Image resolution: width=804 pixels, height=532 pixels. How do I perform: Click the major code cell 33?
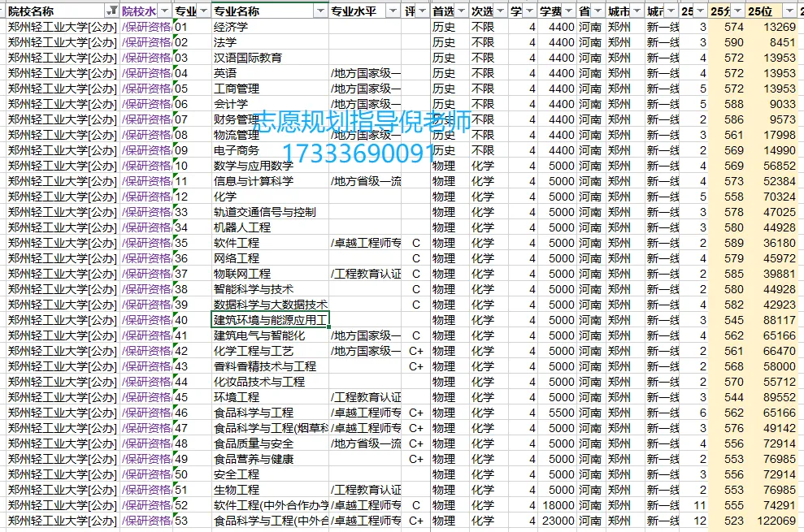tap(192, 212)
